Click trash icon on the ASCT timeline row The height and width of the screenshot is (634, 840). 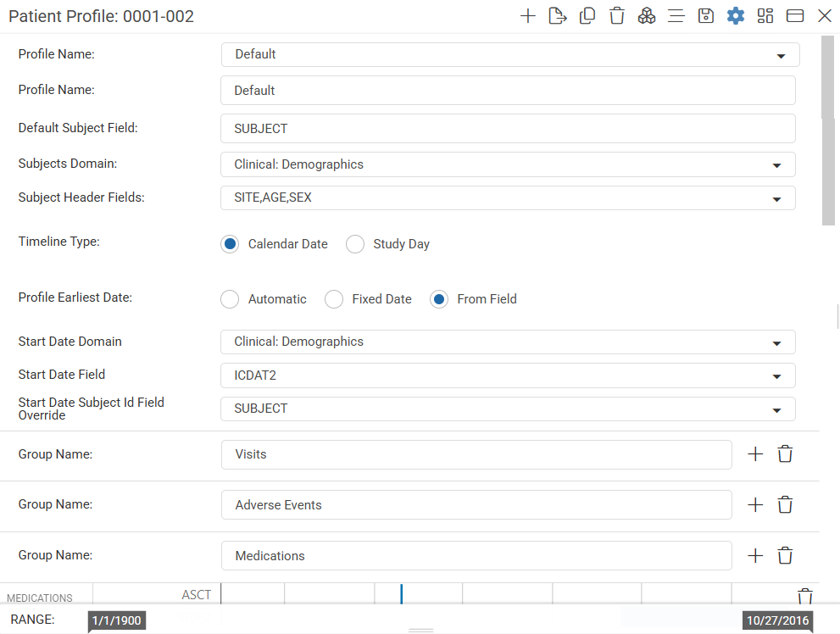(805, 596)
